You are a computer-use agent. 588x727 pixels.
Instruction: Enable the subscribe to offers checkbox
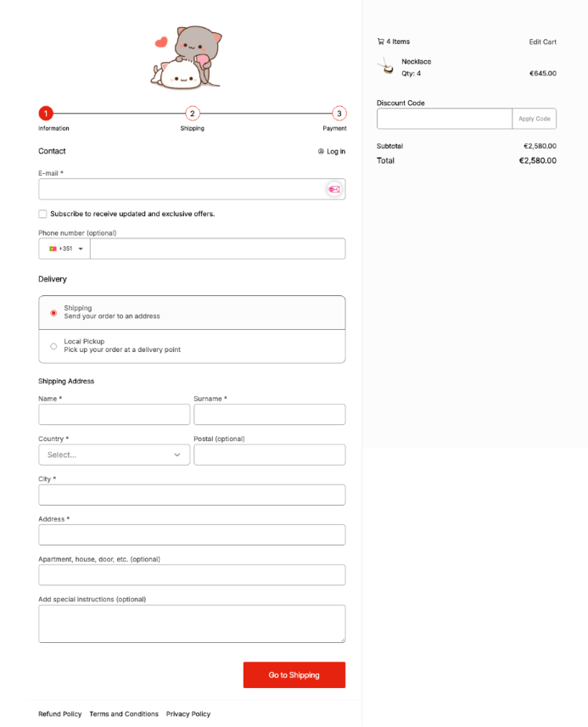[x=42, y=214]
